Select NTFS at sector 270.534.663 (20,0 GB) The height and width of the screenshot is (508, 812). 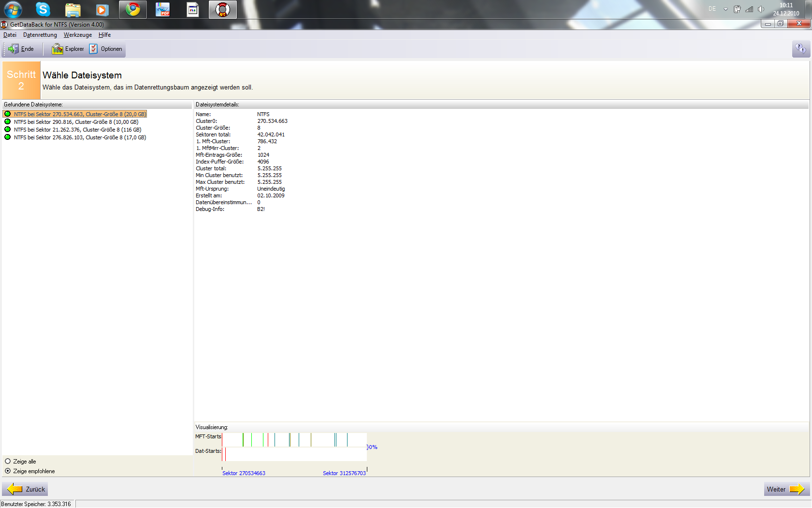(75, 114)
